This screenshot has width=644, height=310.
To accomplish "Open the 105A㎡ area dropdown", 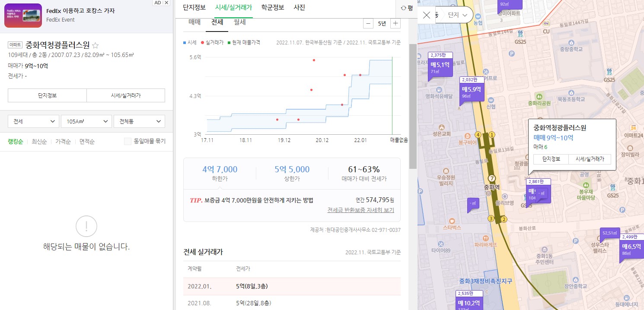I will tap(86, 121).
